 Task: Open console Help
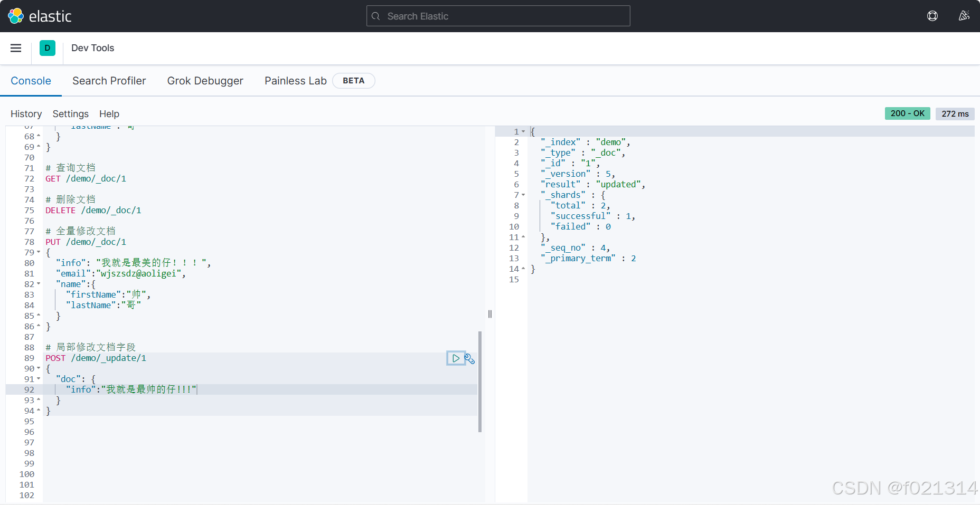pyautogui.click(x=109, y=114)
